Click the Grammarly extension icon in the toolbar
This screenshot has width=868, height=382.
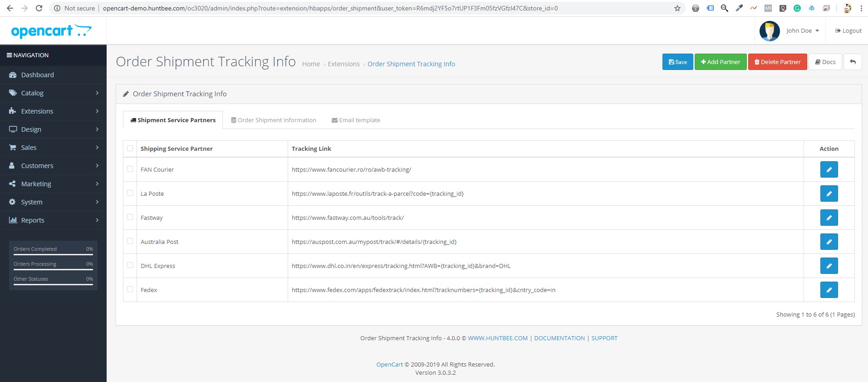pos(797,8)
